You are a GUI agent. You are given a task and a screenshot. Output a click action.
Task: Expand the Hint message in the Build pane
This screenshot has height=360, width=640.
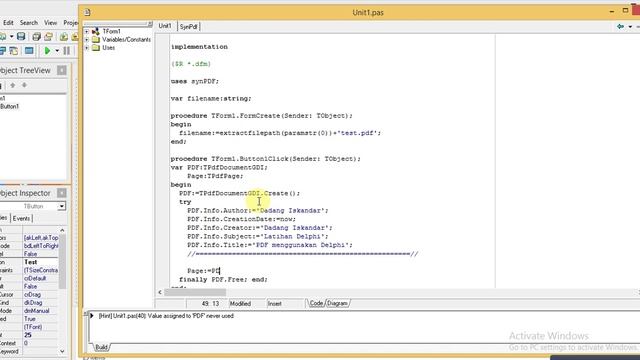click(x=92, y=316)
